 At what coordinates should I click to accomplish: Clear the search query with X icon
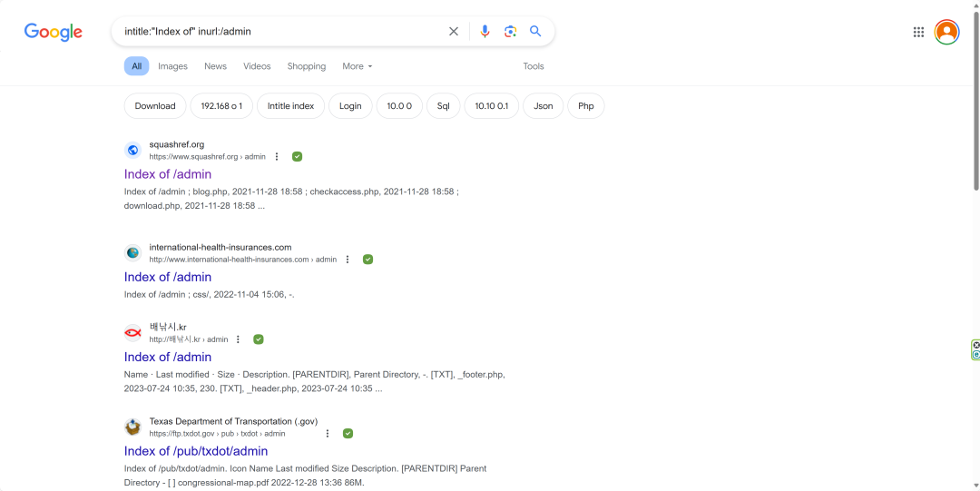tap(454, 31)
